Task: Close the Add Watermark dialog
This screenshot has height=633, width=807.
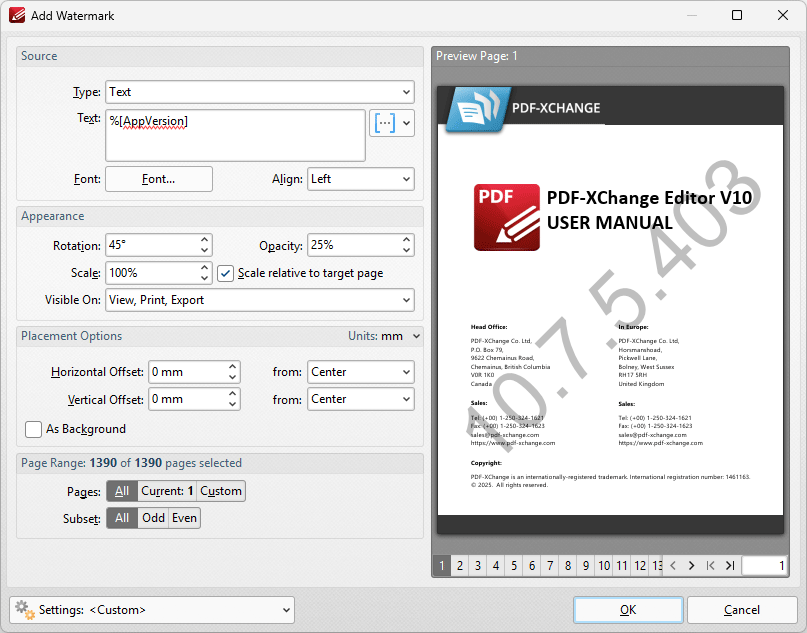Action: click(783, 15)
